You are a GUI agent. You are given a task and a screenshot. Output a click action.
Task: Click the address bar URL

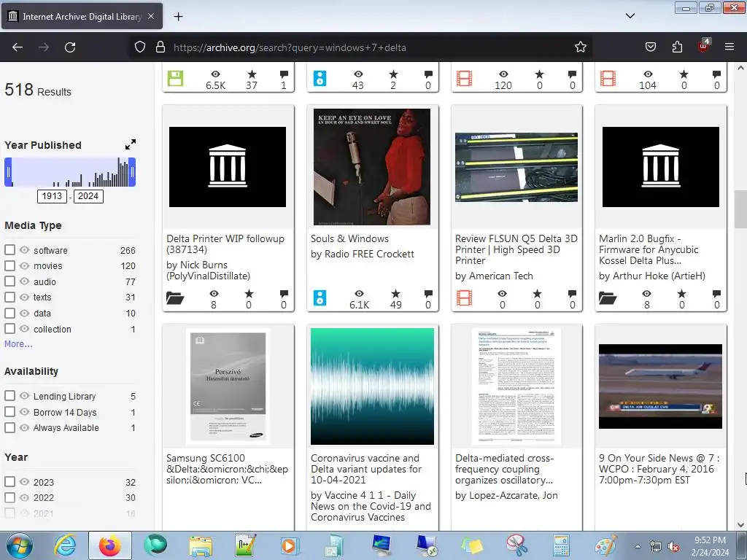pos(290,47)
